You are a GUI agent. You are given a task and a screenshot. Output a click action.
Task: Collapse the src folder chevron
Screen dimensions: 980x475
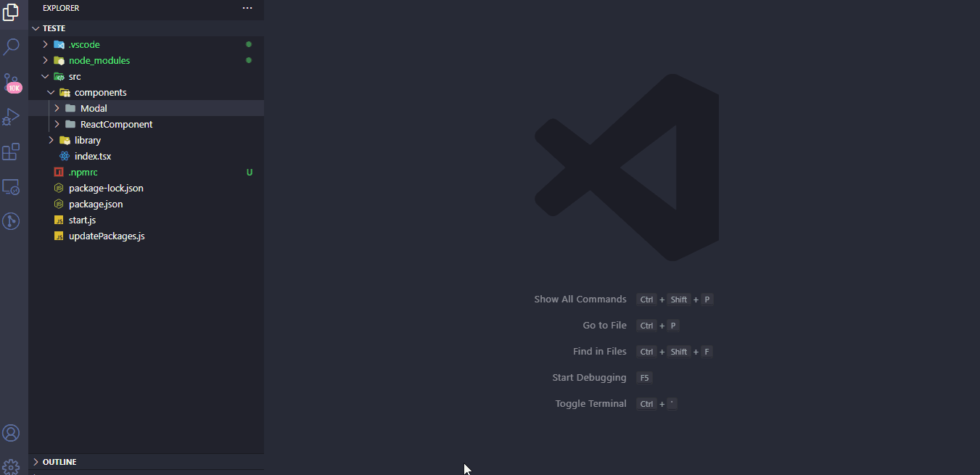pyautogui.click(x=46, y=76)
